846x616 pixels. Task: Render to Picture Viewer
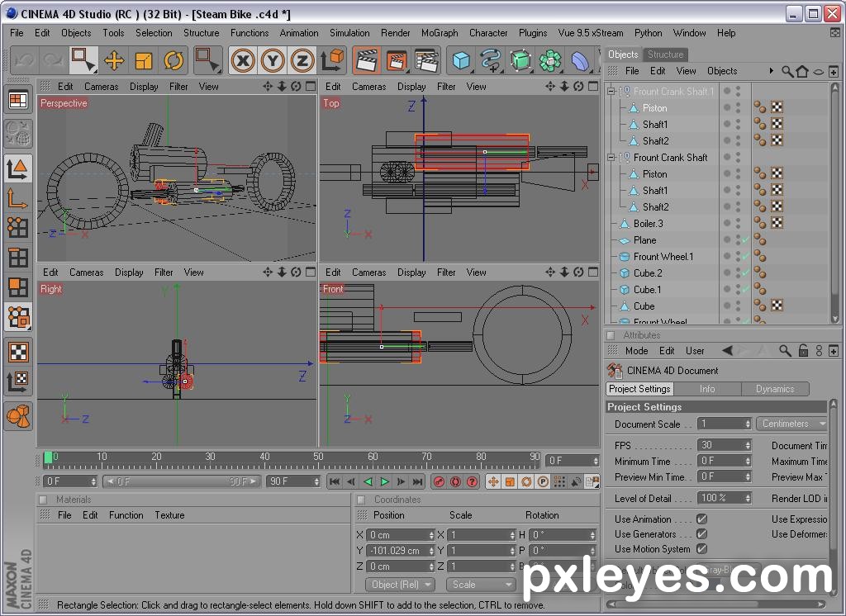point(397,60)
